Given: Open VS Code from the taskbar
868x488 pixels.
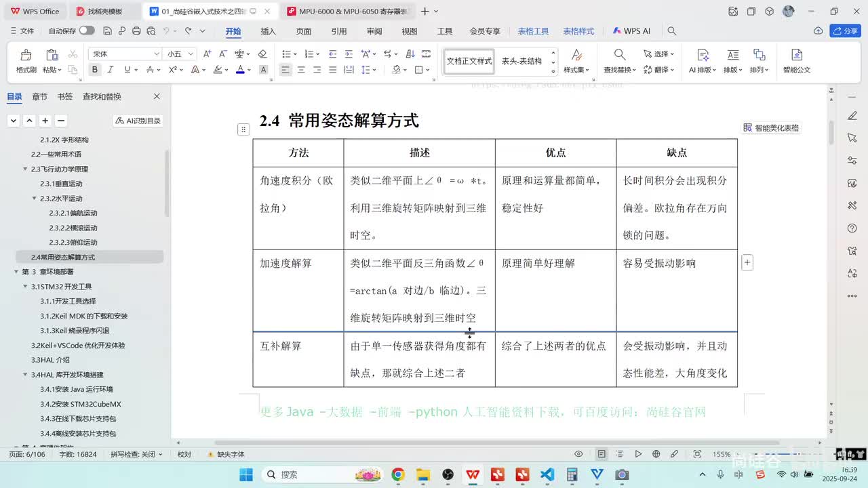Looking at the screenshot, I should click(547, 474).
